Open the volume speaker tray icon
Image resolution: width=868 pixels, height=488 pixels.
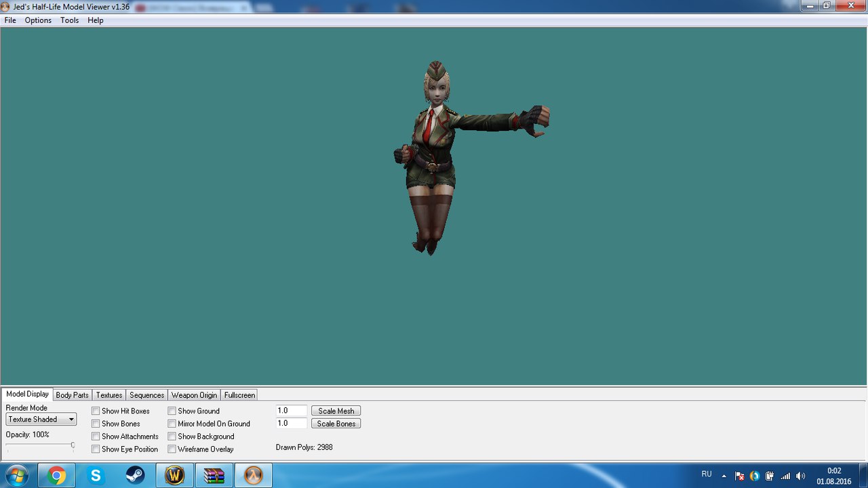[x=801, y=476]
